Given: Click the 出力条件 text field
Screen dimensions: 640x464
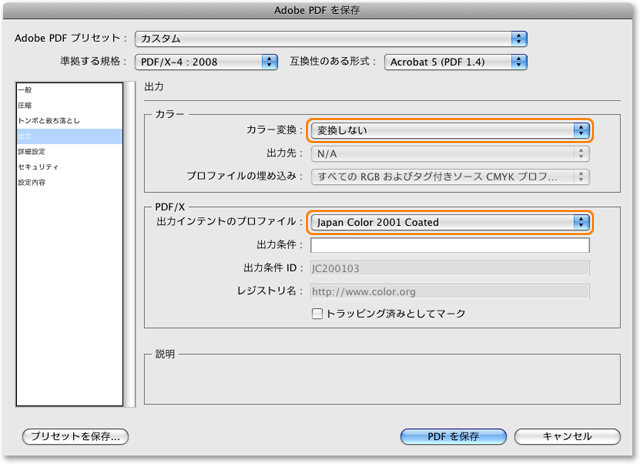Looking at the screenshot, I should (x=449, y=245).
